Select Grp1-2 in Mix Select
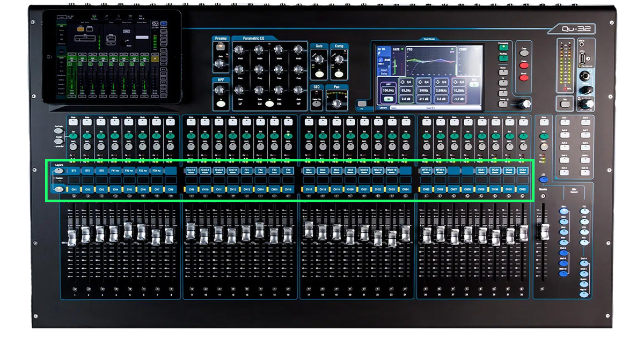644x338 pixels. point(584,263)
